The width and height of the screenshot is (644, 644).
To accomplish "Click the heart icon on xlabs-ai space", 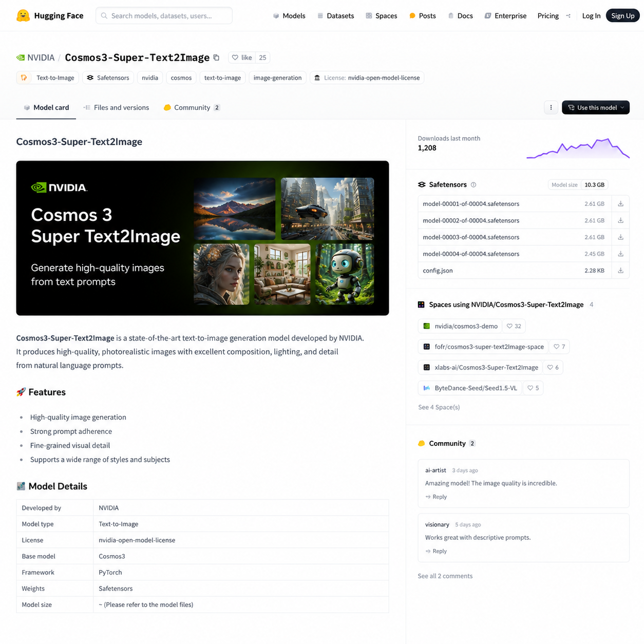I will [x=550, y=367].
